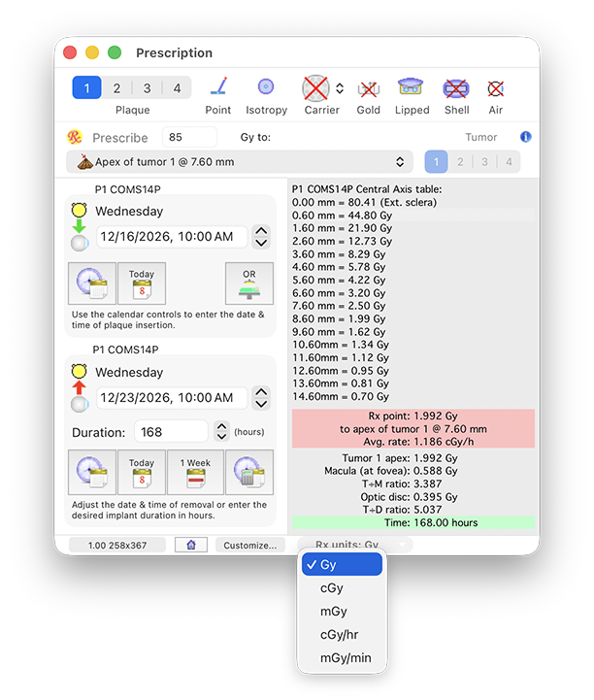Select Plaque 3 segment
The height and width of the screenshot is (700, 594).
[x=147, y=88]
